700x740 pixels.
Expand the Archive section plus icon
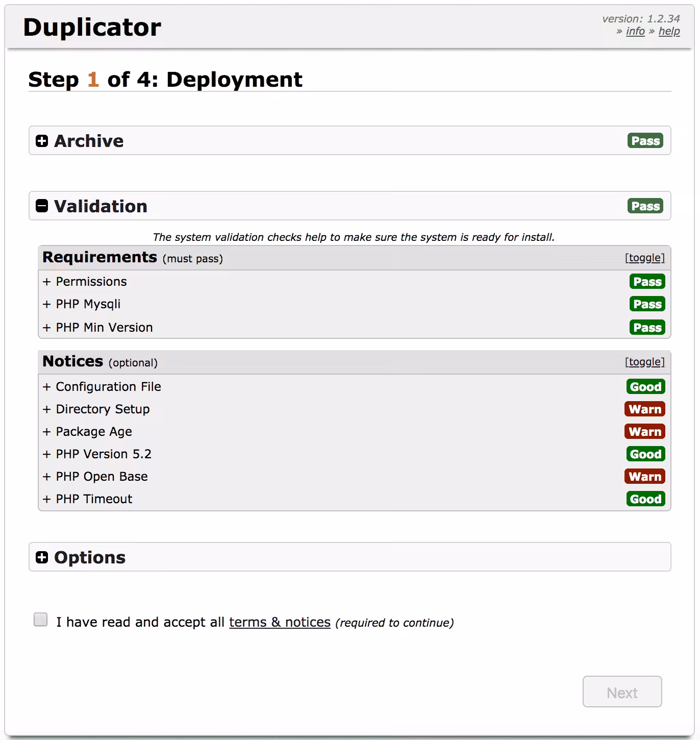tap(42, 141)
